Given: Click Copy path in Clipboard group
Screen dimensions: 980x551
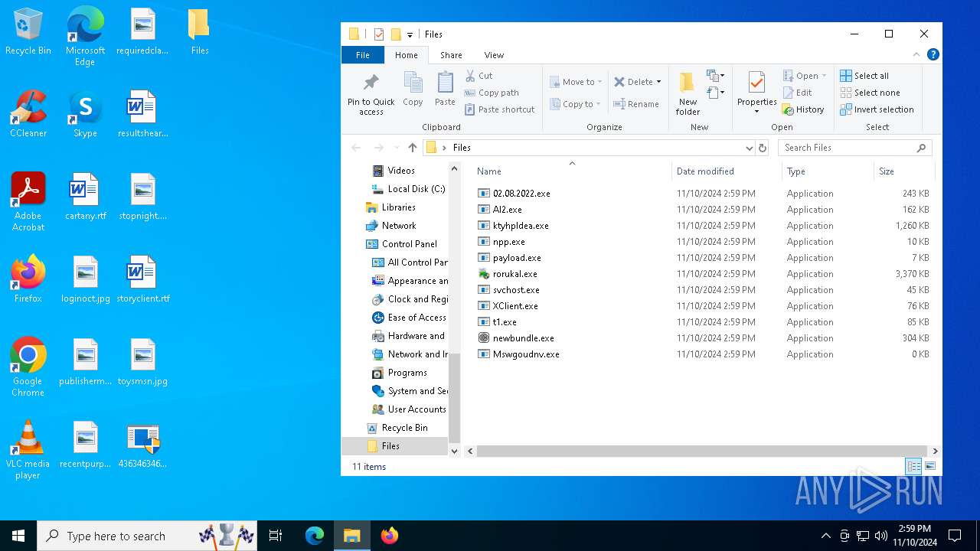Looking at the screenshot, I should coord(492,93).
